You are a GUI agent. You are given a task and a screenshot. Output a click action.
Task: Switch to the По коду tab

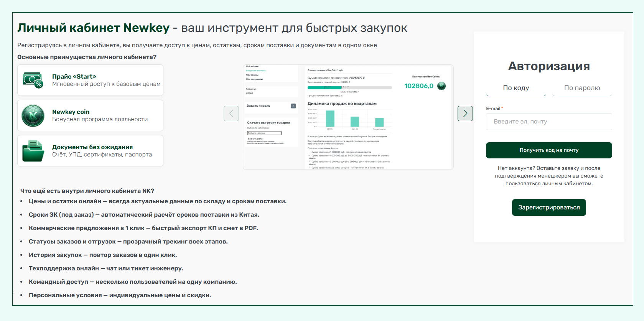click(x=516, y=88)
